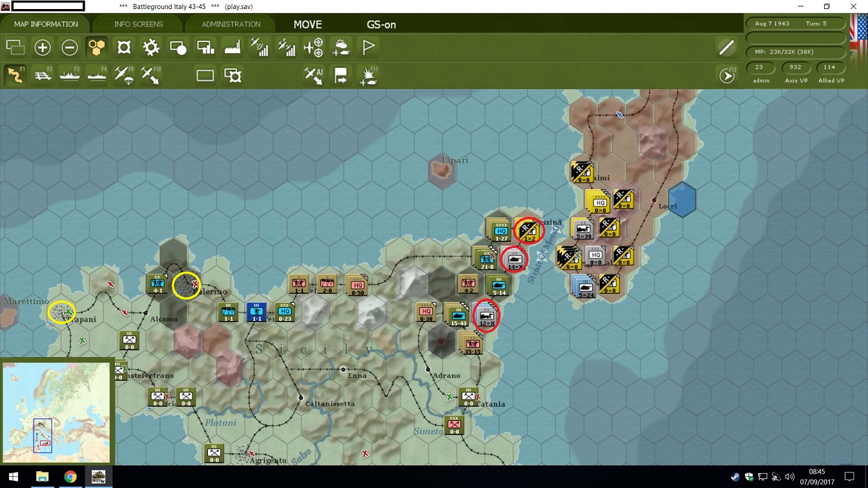The height and width of the screenshot is (488, 868).
Task: Select the unit counter labeled 35-15
Action: 473,344
